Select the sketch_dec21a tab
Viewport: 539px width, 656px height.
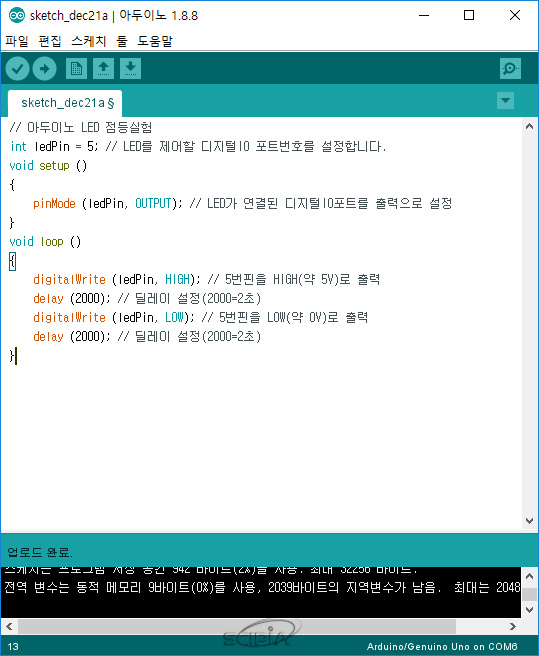65,103
